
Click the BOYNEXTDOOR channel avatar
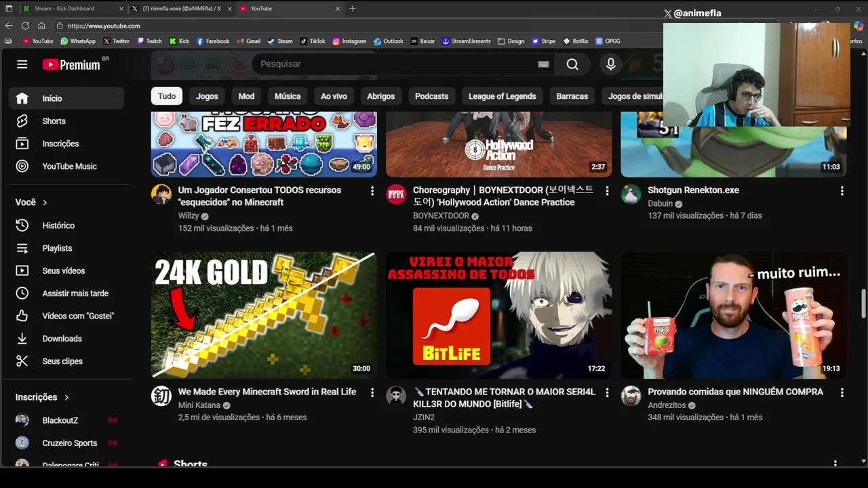coord(396,195)
